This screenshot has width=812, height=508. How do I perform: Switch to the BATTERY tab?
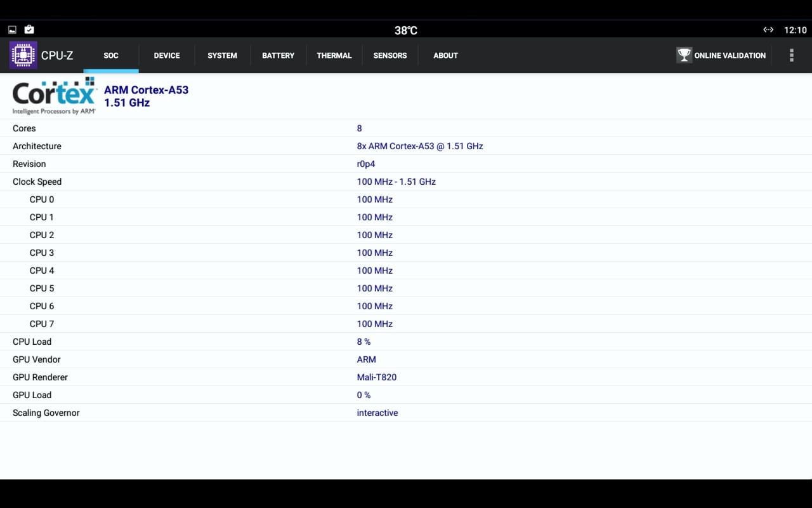(278, 56)
